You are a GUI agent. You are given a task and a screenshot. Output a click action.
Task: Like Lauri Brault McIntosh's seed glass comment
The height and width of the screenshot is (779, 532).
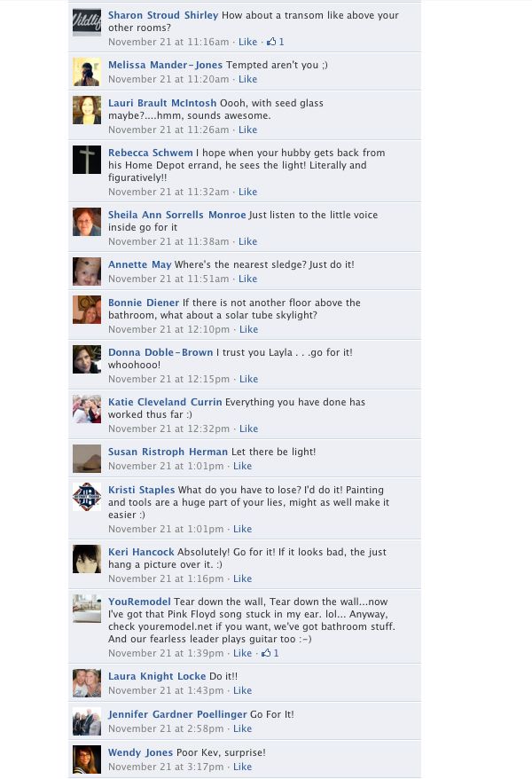[247, 130]
